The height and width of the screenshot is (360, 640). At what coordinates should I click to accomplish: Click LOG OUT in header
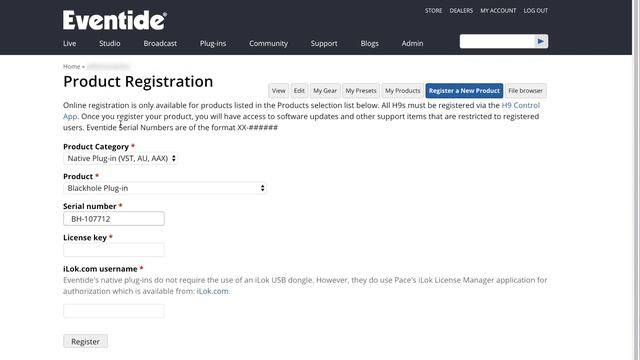coord(536,11)
